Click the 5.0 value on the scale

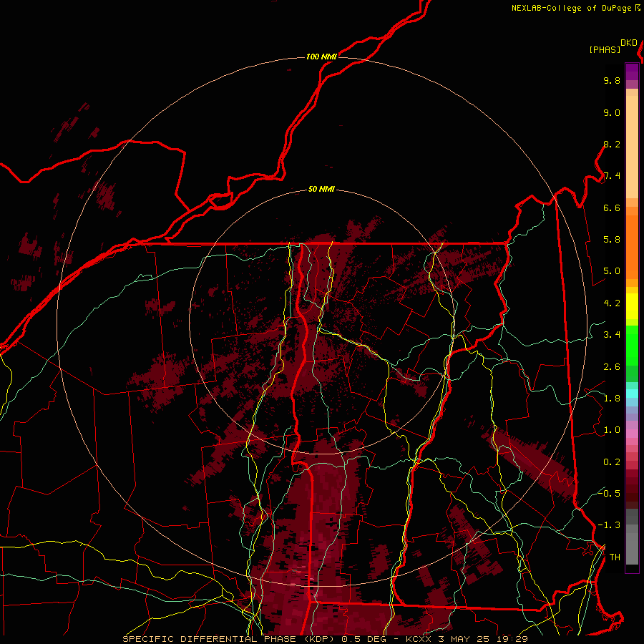click(612, 271)
